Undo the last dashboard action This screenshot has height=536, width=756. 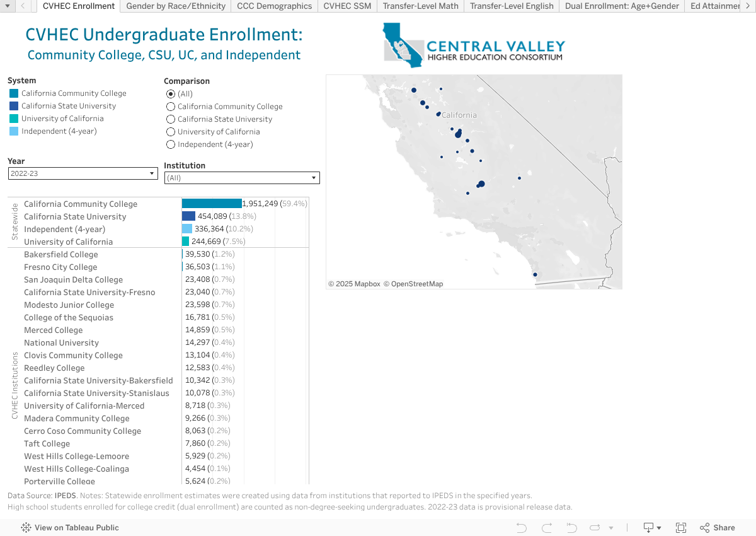[x=521, y=528]
